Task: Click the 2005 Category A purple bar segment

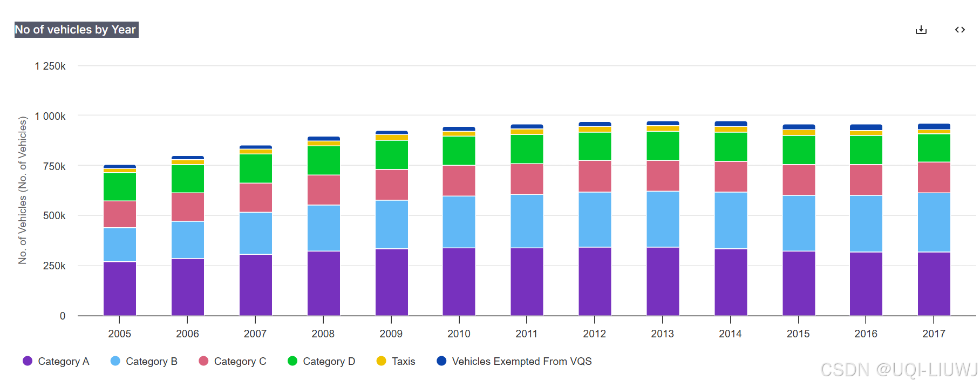Action: (120, 288)
